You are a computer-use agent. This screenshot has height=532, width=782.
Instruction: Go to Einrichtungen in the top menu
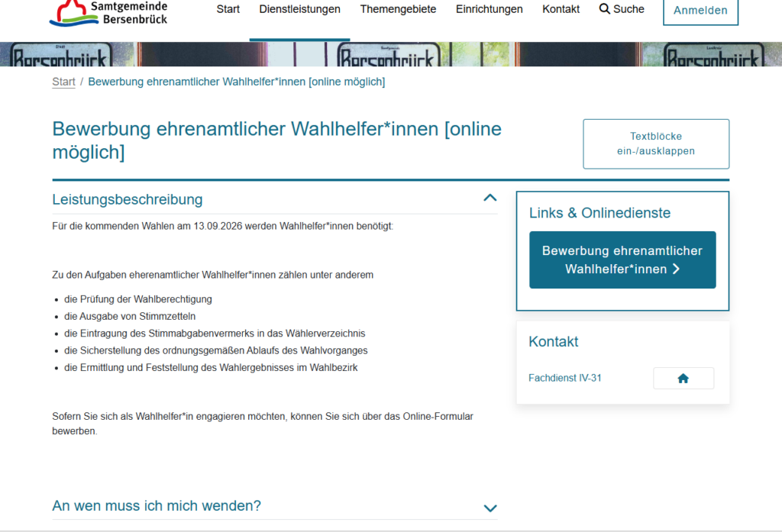coord(489,9)
